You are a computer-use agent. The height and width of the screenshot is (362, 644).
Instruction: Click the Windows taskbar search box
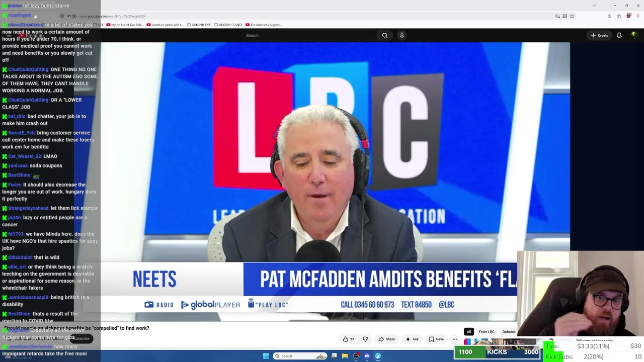pyautogui.click(x=300, y=356)
